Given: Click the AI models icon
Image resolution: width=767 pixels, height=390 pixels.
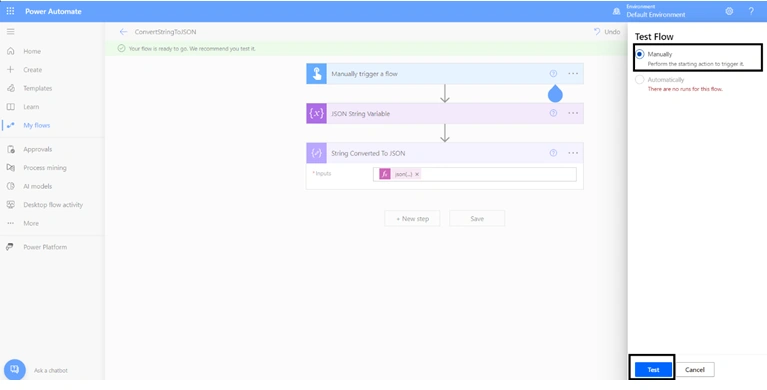Looking at the screenshot, I should click(x=10, y=186).
